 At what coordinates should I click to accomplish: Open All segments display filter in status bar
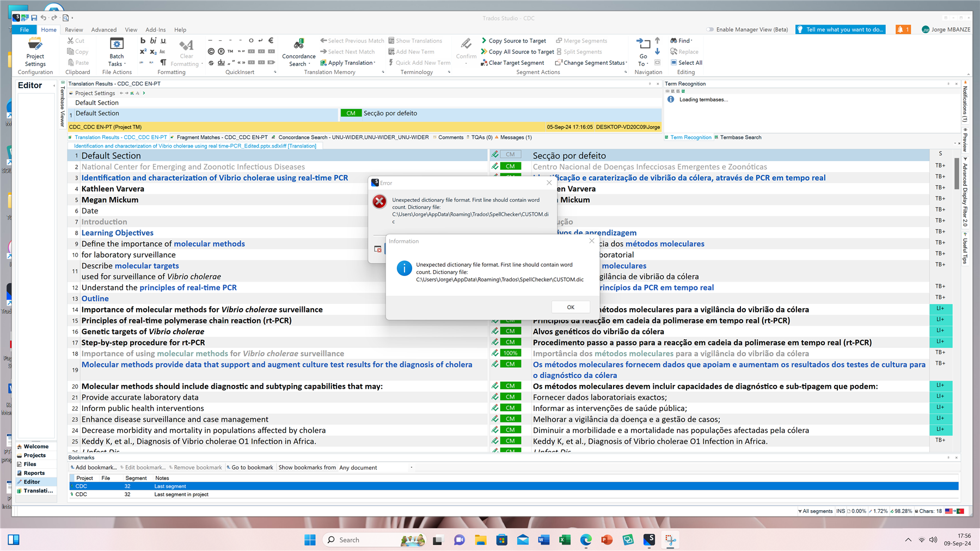point(816,511)
